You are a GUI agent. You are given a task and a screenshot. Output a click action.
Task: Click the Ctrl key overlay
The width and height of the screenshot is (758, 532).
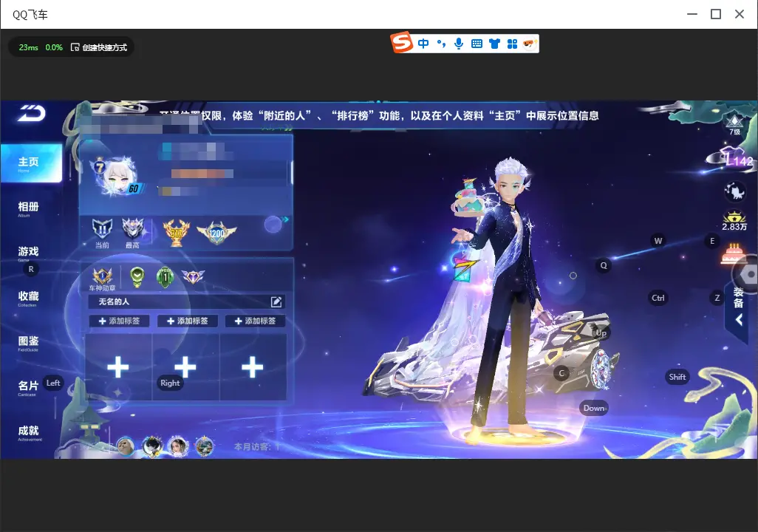tap(658, 298)
